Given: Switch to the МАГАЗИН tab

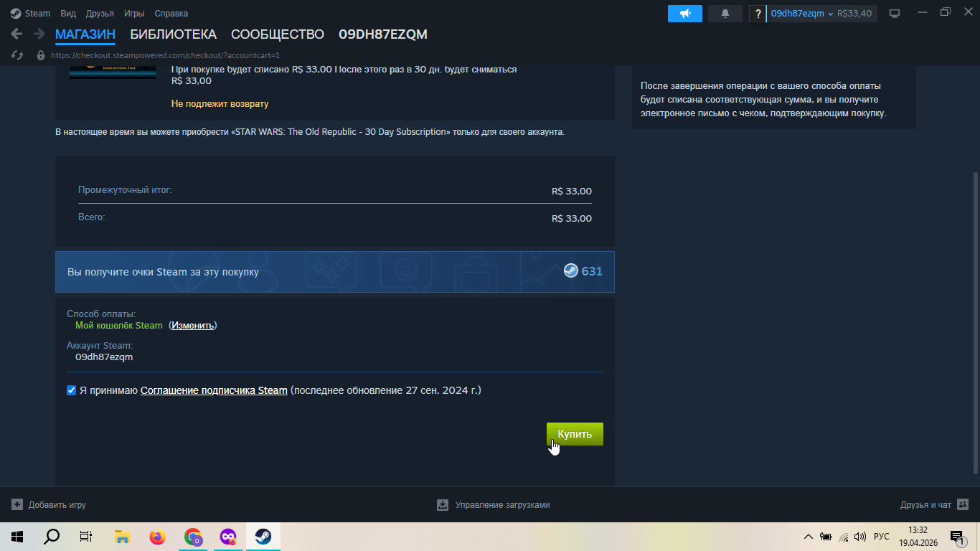Looking at the screenshot, I should [85, 34].
